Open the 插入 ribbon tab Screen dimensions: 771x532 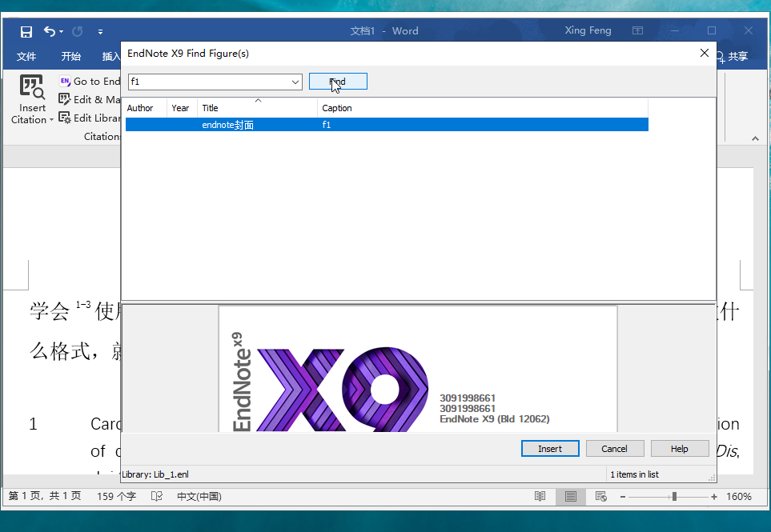tap(110, 57)
